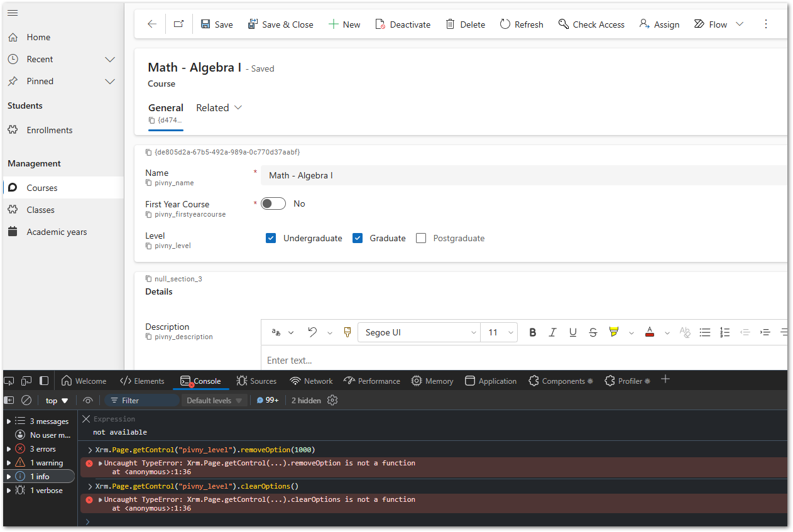The image size is (793, 532).
Task: Open the Default levels dropdown
Action: [214, 400]
